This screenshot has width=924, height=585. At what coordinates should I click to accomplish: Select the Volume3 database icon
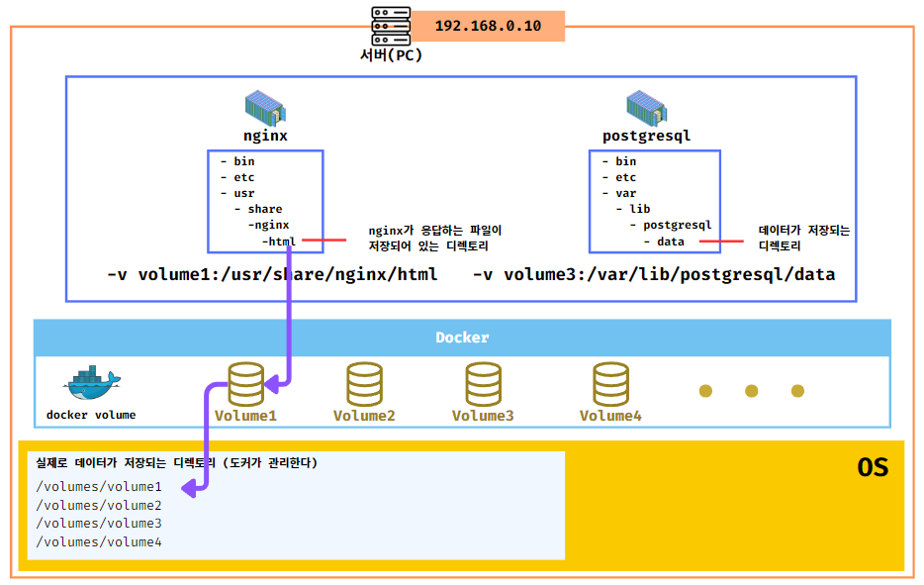click(x=483, y=384)
